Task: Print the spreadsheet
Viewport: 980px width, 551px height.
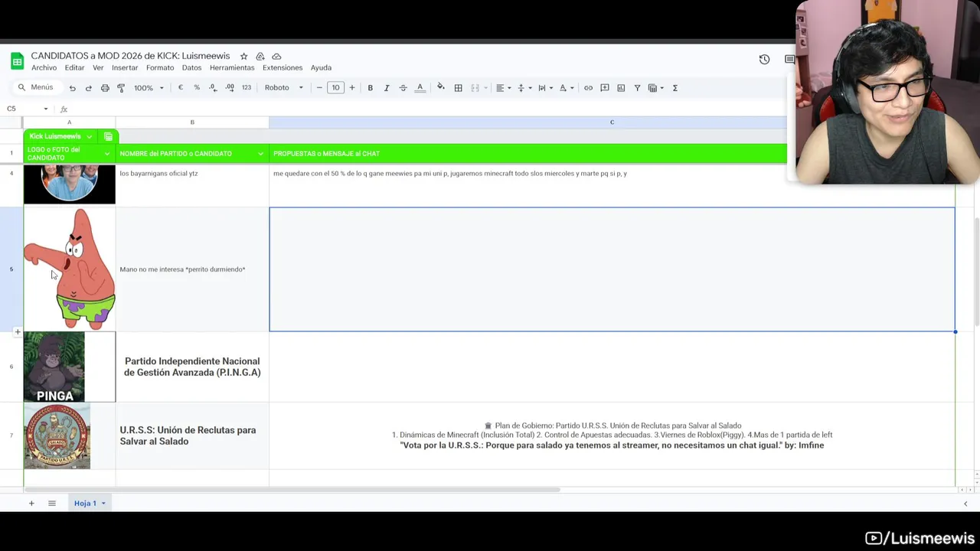Action: (x=105, y=88)
